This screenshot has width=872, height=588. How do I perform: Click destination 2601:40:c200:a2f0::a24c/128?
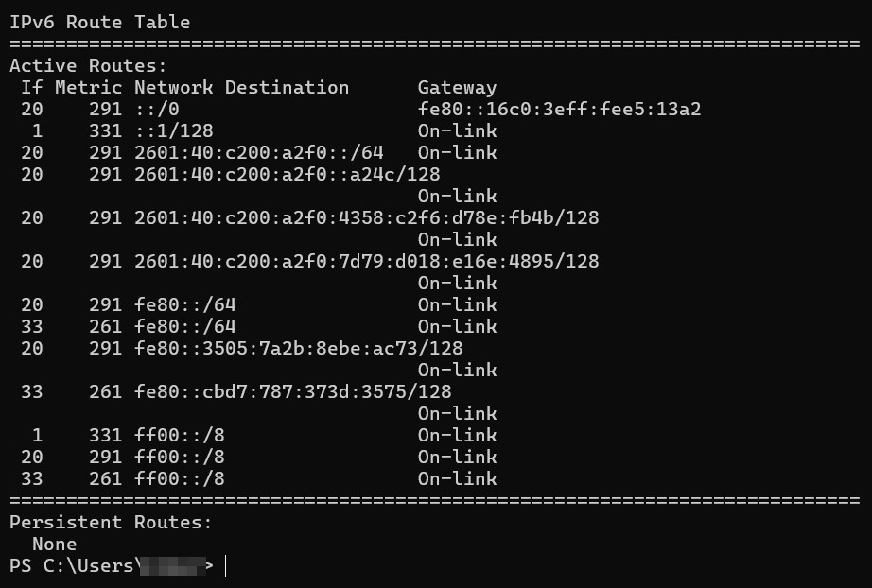pos(287,174)
